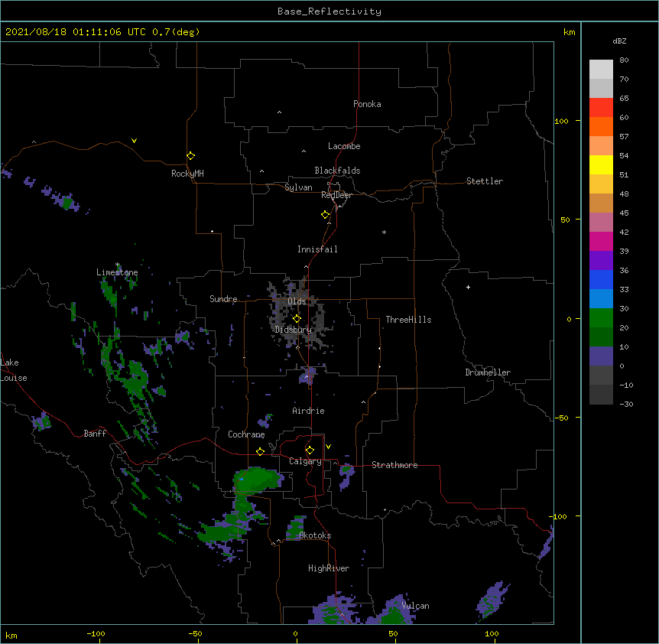659x644 pixels.
Task: Select the light blue swatch near 33 dBZ
Action: click(x=601, y=298)
